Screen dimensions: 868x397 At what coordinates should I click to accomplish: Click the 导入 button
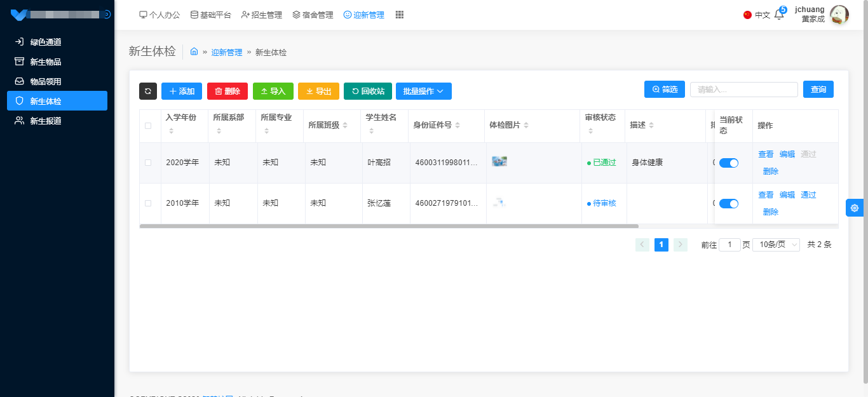tap(273, 91)
